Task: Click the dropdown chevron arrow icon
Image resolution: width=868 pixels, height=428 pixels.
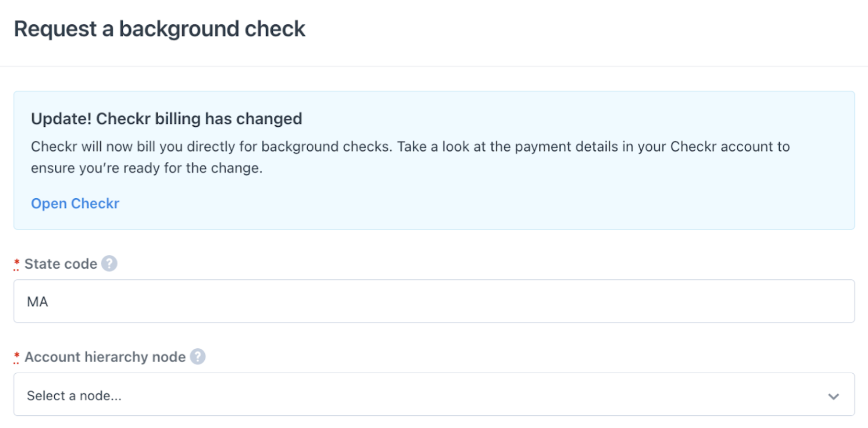Action: pos(834,396)
